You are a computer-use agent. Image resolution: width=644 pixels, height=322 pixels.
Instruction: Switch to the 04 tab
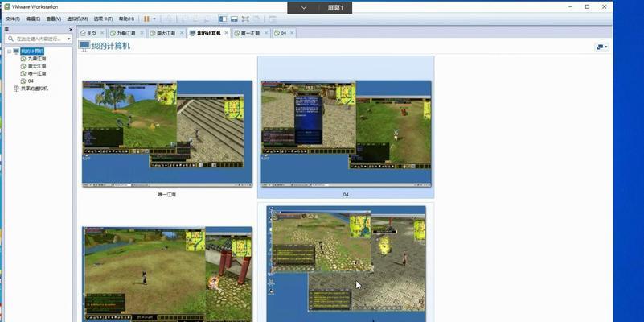[283, 33]
